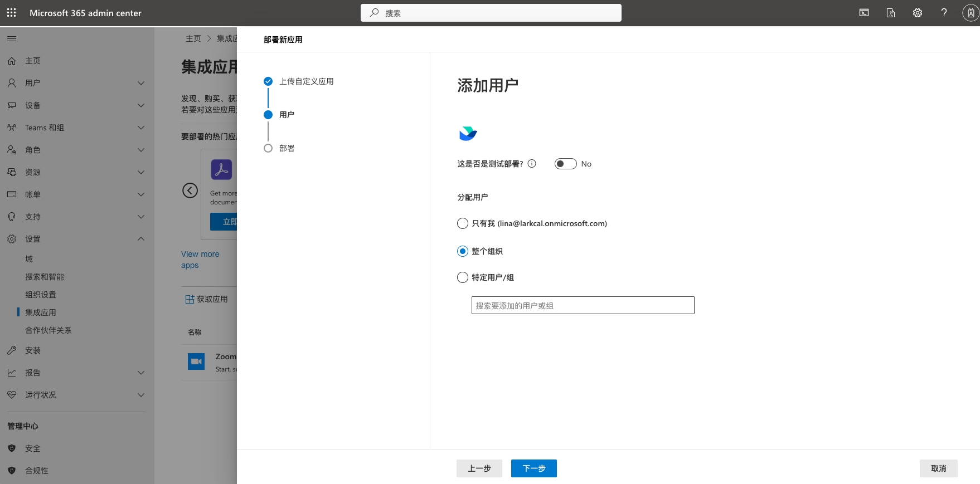Open the View more apps link
The image size is (980, 484).
pos(200,260)
